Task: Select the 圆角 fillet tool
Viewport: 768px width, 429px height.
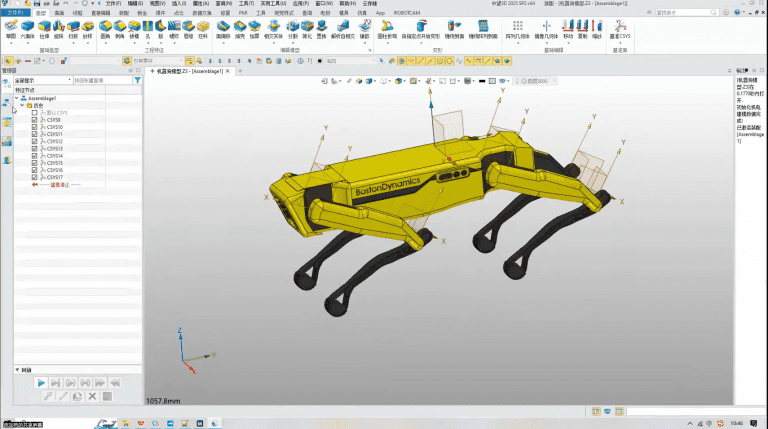Action: [x=105, y=27]
